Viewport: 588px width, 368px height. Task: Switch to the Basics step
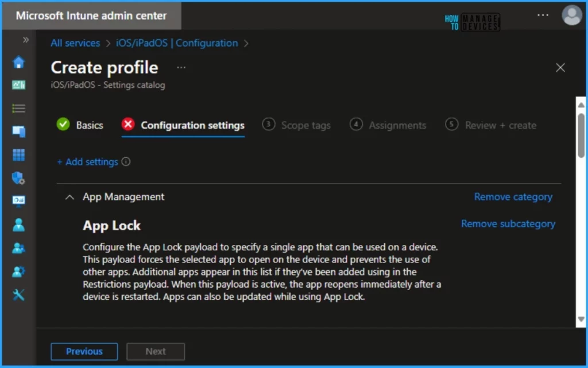coord(80,125)
